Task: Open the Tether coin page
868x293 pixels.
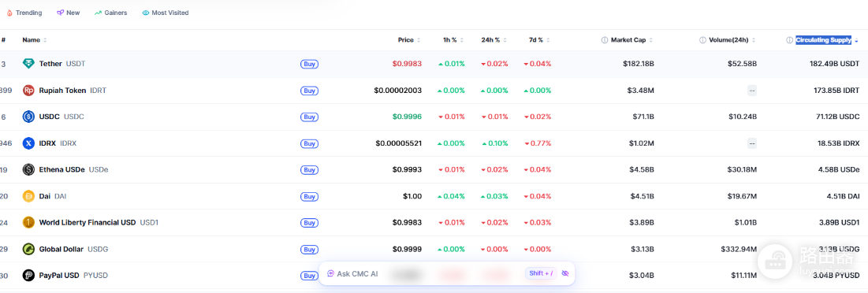Action: pyautogui.click(x=50, y=64)
